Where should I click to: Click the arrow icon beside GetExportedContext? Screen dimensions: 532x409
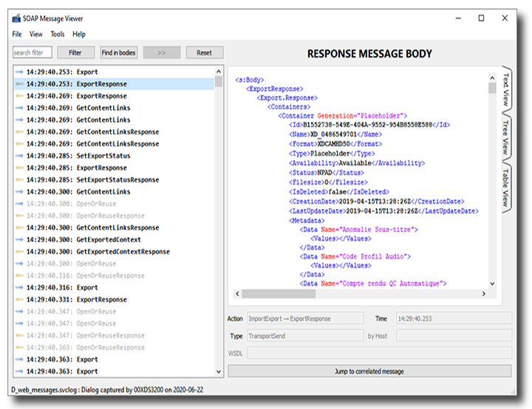coord(18,240)
